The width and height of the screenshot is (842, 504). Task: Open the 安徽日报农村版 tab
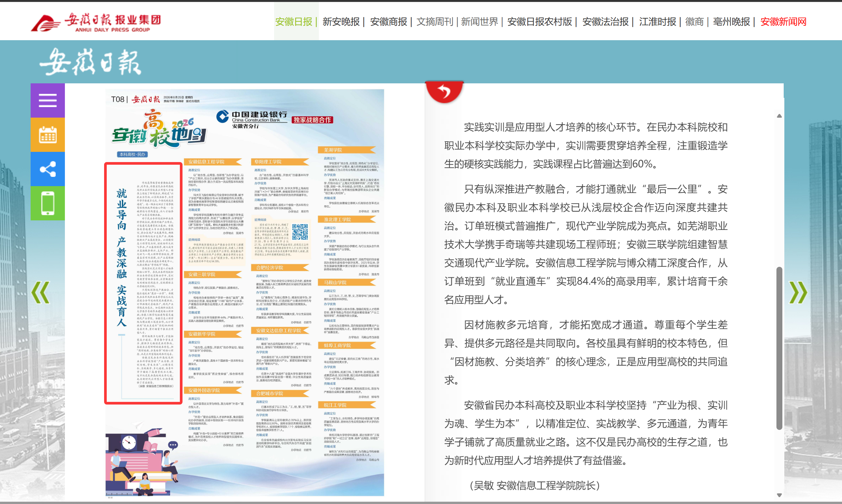pyautogui.click(x=540, y=22)
